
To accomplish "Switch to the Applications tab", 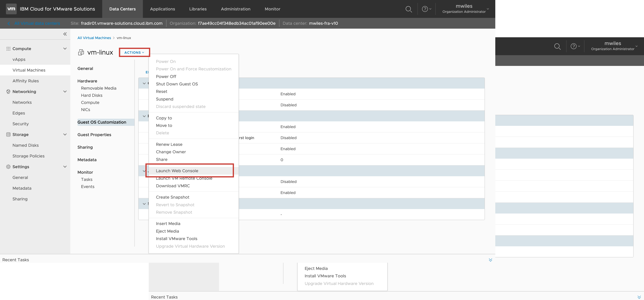I will pyautogui.click(x=163, y=9).
